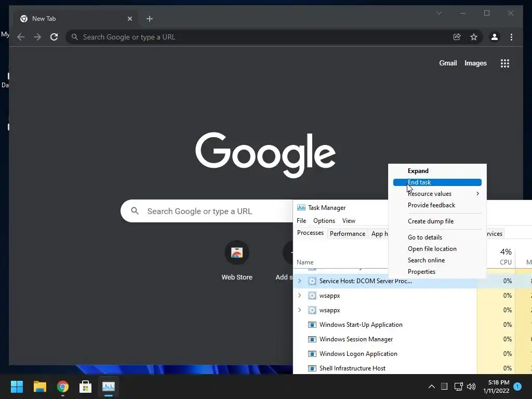Click the Web Store shortcut icon
The image size is (532, 399).
[237, 253]
